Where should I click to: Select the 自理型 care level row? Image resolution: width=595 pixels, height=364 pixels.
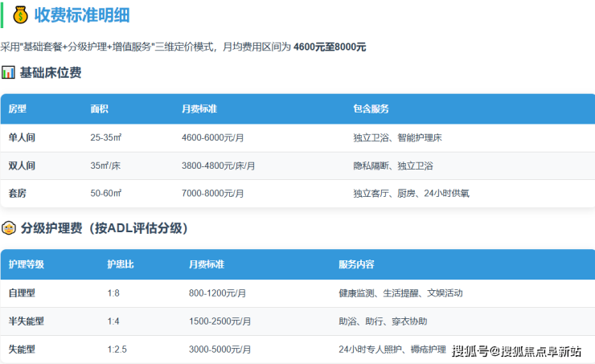click(22, 293)
